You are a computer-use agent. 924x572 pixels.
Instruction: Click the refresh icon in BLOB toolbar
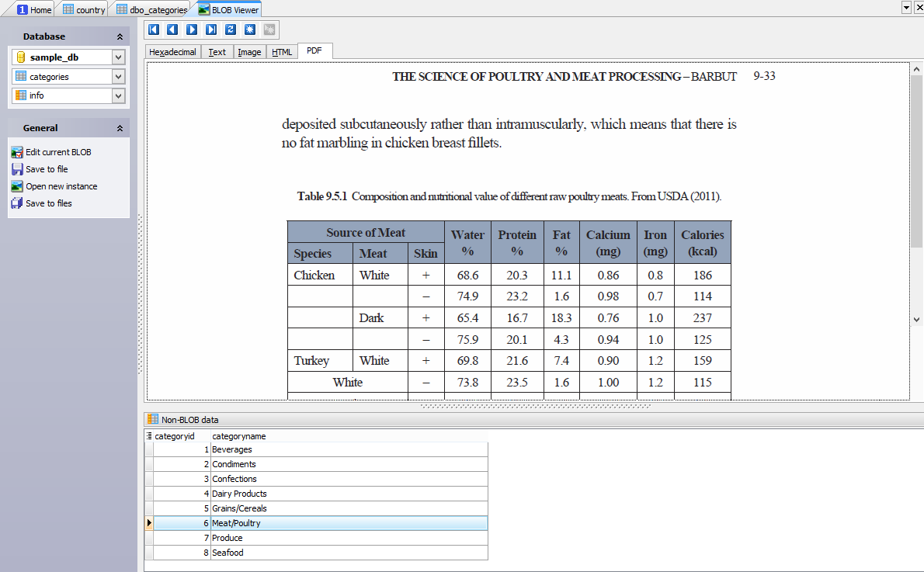click(x=231, y=29)
